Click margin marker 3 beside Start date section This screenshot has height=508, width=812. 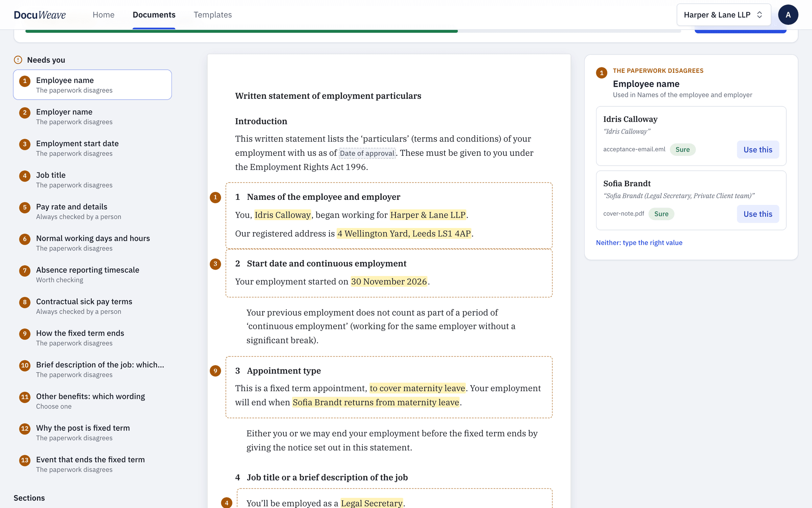click(215, 264)
